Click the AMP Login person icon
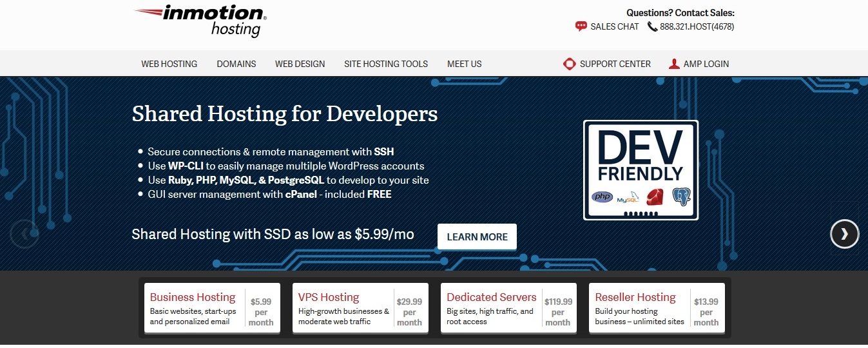Image resolution: width=868 pixels, height=348 pixels. pos(674,64)
